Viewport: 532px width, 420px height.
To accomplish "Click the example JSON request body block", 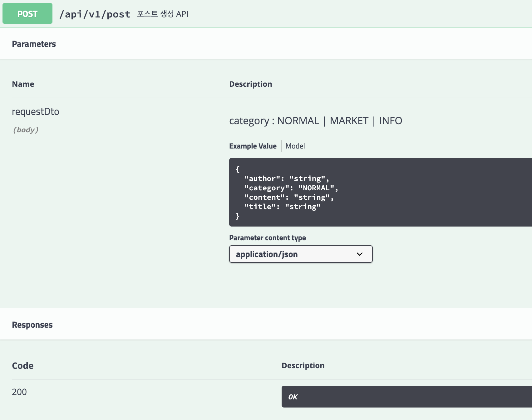I will click(x=381, y=192).
